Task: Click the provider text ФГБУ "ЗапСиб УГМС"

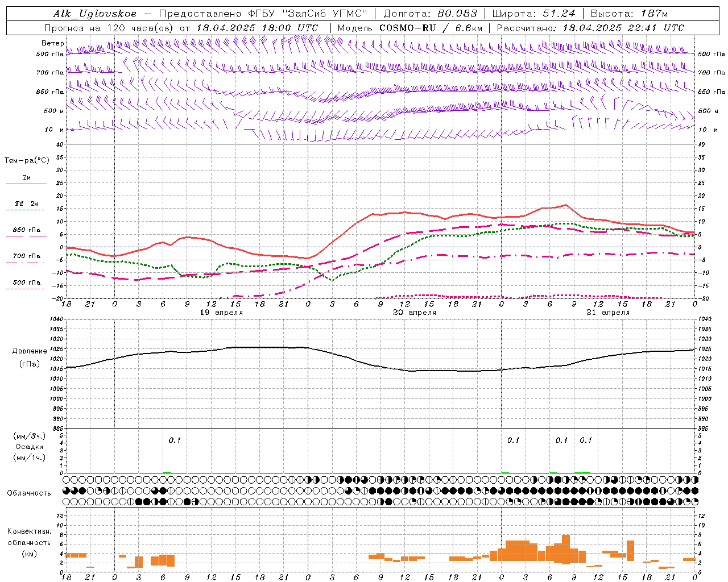Action: (308, 14)
